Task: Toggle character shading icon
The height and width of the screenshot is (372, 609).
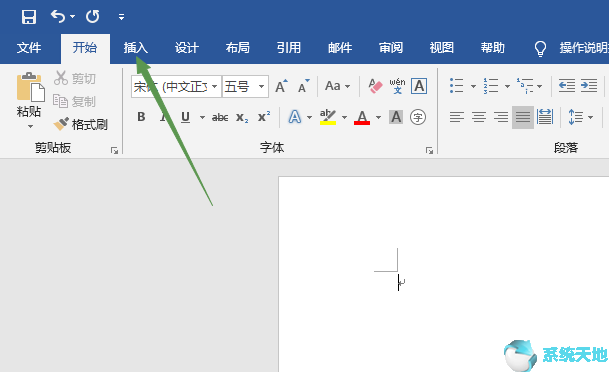Action: 396,117
